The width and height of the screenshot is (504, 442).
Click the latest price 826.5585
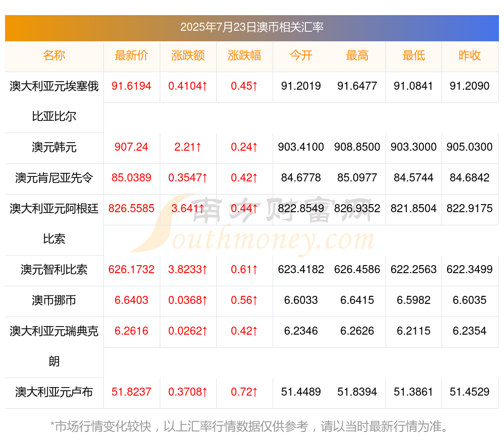132,208
